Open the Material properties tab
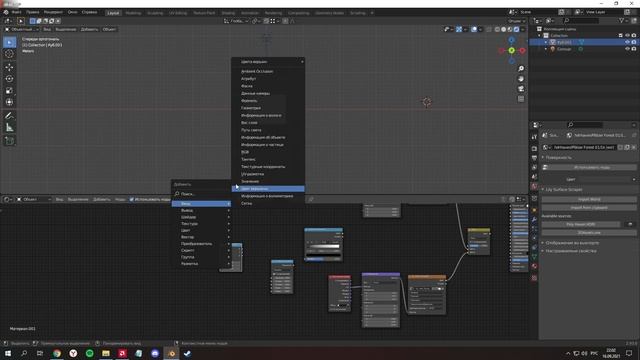This screenshot has width=640, height=360. pos(534,266)
